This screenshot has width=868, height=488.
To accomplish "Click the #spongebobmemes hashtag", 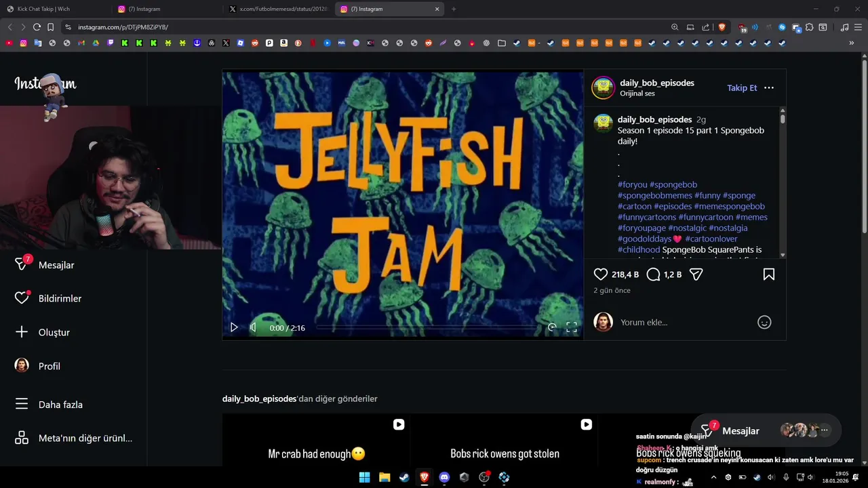I will 655,195.
